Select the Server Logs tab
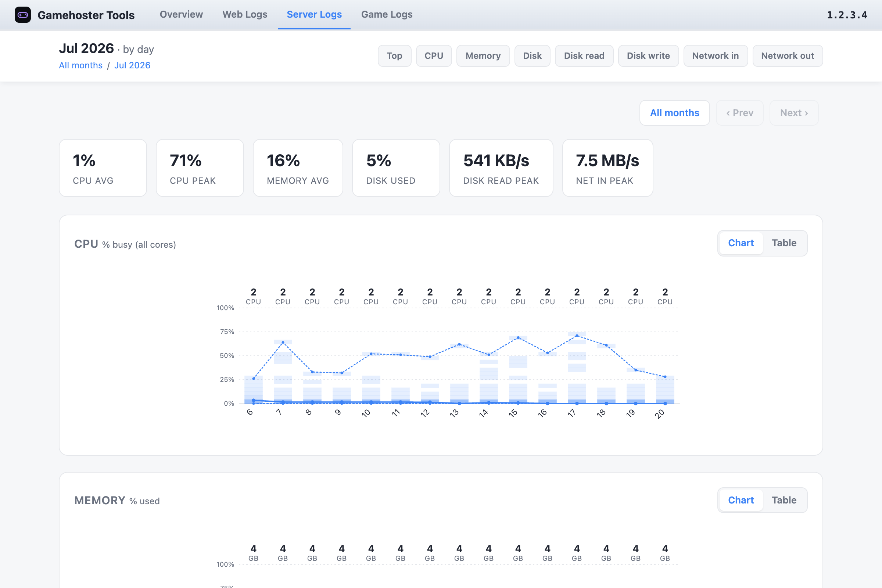 314,14
